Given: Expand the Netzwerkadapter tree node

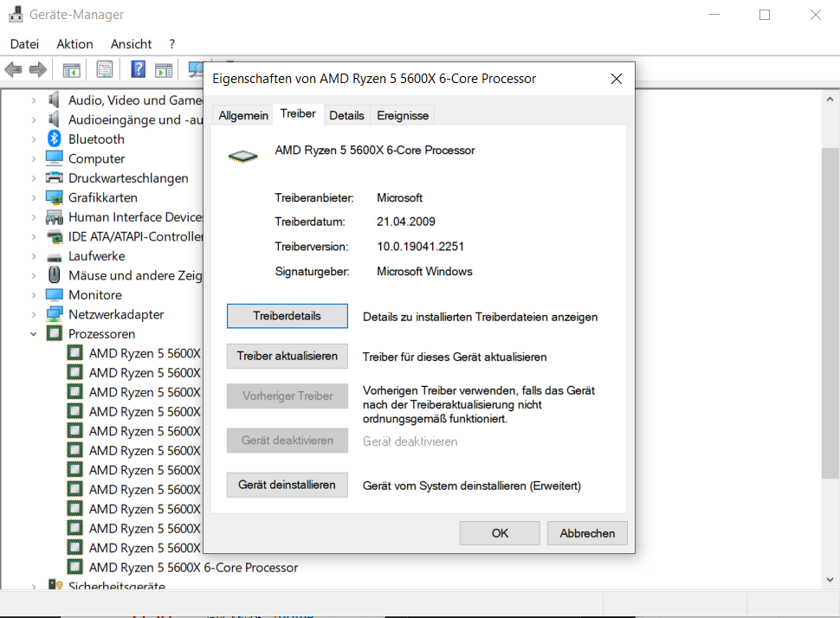Looking at the screenshot, I should (34, 314).
